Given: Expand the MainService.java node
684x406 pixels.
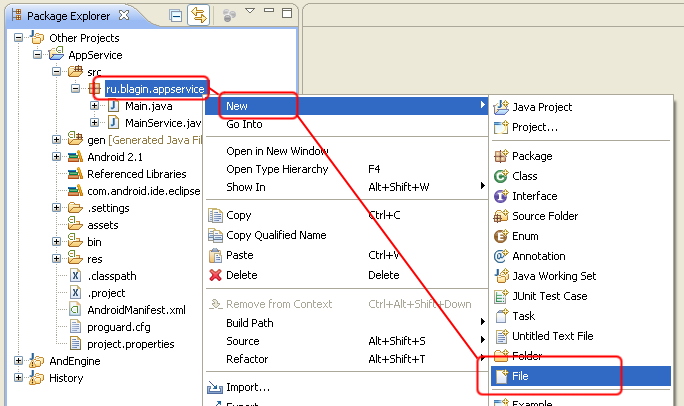Looking at the screenshot, I should coord(94,123).
